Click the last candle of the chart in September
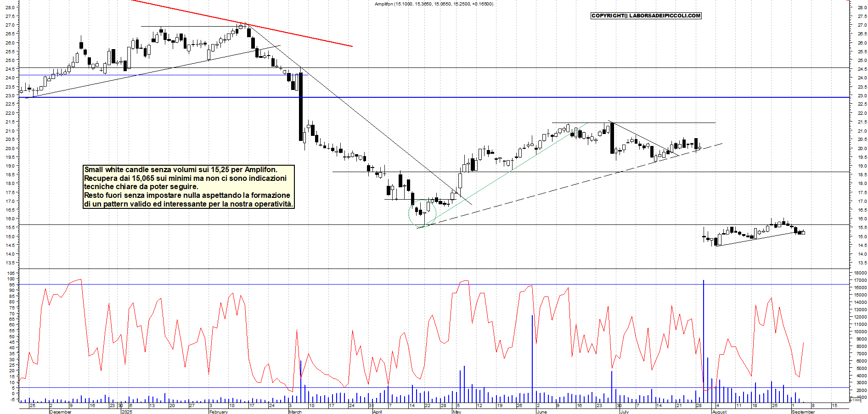This screenshot has width=868, height=414. (x=803, y=232)
